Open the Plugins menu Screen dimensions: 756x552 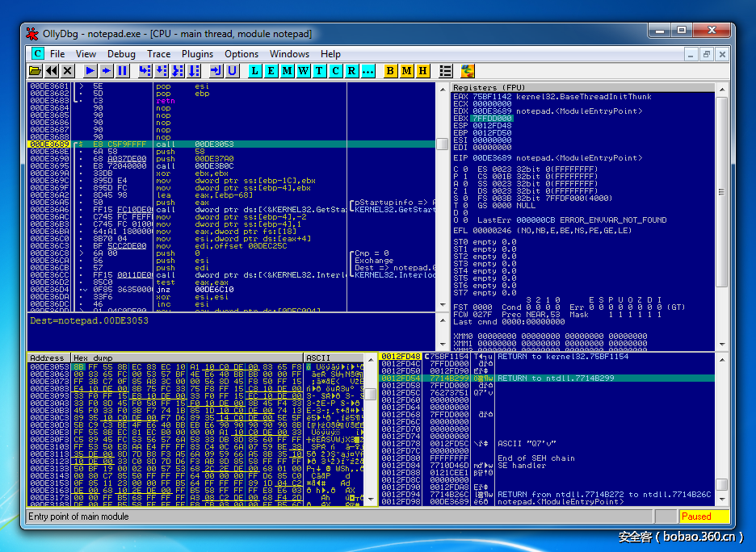coord(197,54)
